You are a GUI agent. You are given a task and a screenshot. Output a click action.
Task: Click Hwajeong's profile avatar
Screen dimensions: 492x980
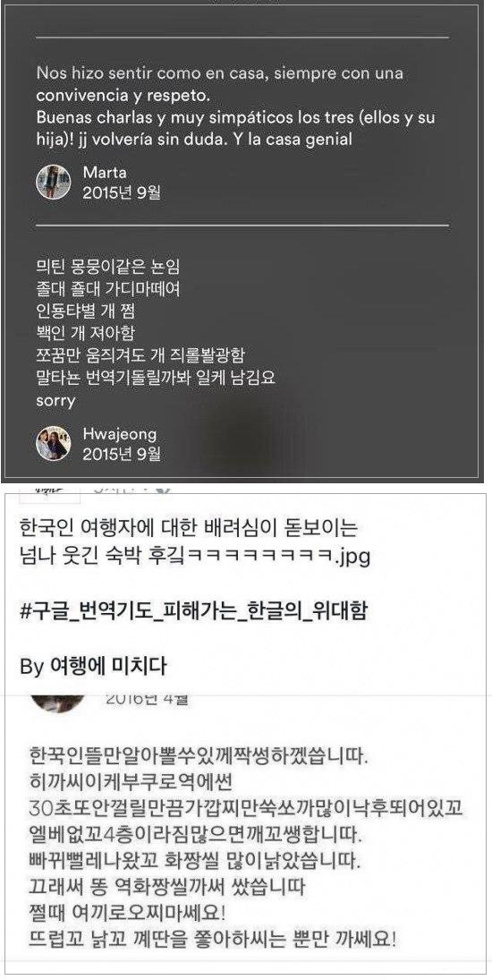click(53, 443)
